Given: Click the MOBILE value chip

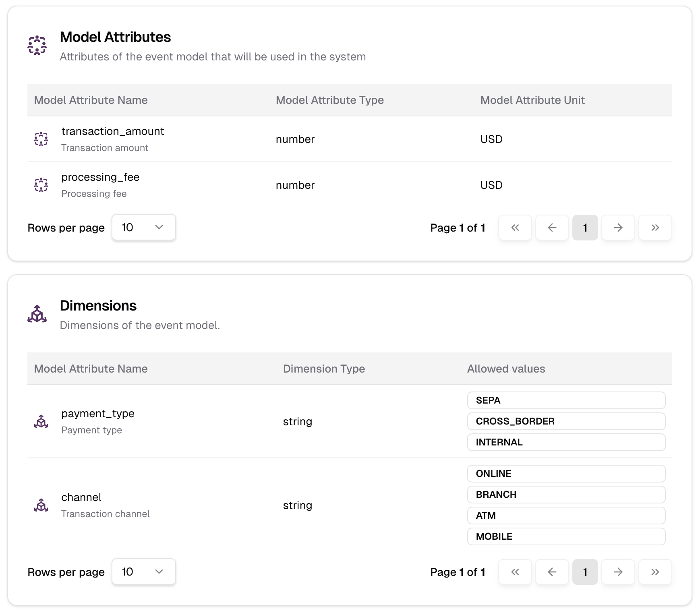Looking at the screenshot, I should coord(566,536).
